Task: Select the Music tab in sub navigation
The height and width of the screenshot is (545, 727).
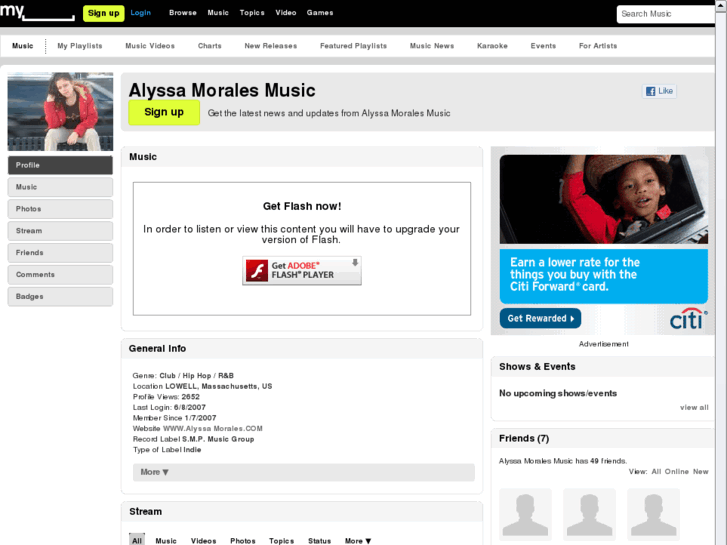Action: 23,46
